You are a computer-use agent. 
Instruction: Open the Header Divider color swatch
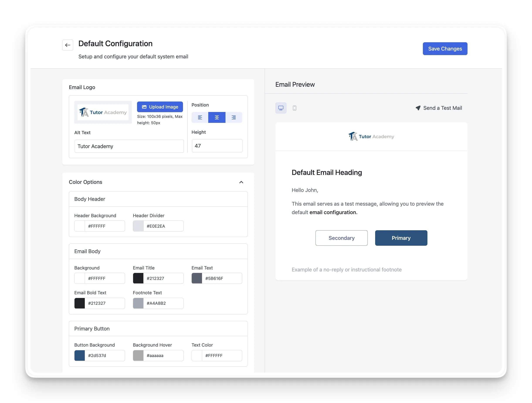[138, 226]
